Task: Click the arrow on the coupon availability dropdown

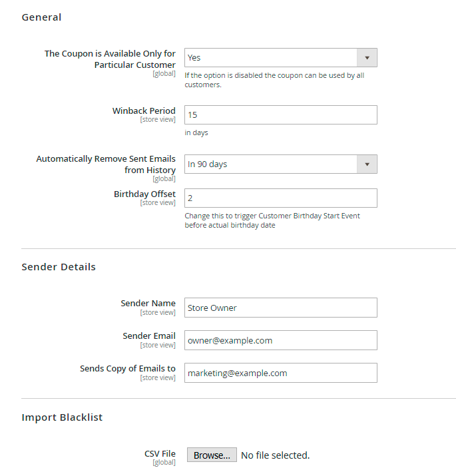Action: [367, 58]
